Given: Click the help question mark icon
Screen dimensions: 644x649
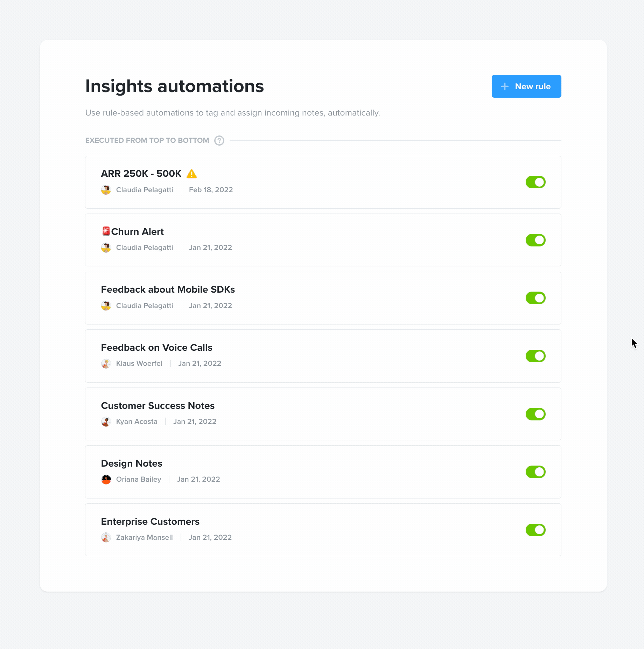Looking at the screenshot, I should pyautogui.click(x=219, y=140).
